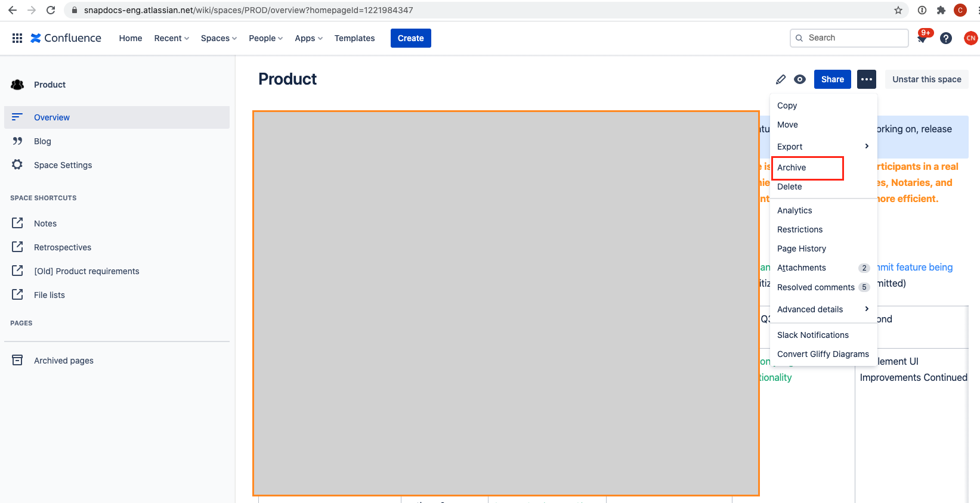Expand the Advanced details submenu
This screenshot has width=980, height=503.
coord(823,309)
